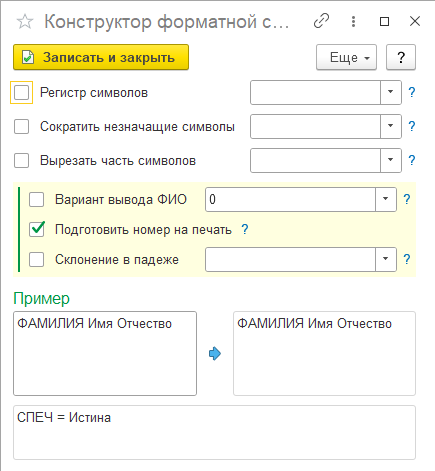Add window to favorites with star icon
Screen dimensions: 435x471
pyautogui.click(x=25, y=22)
